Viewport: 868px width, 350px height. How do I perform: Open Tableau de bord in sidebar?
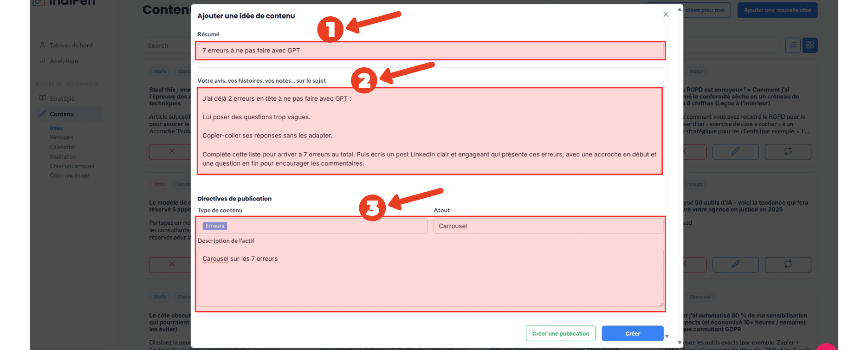coord(71,45)
